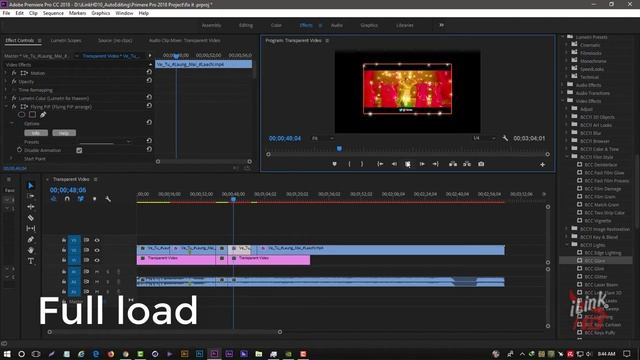
Task: Open Program Monitor zoom level dropdown
Action: pos(323,138)
